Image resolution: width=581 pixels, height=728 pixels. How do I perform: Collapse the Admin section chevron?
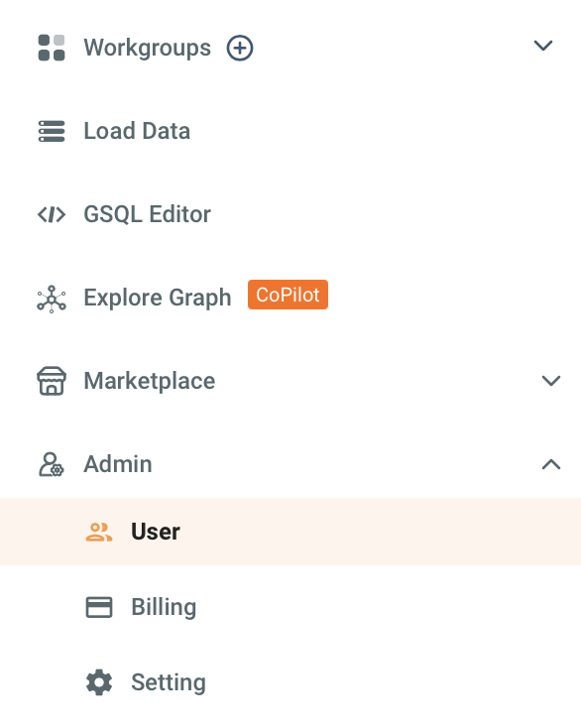coord(551,464)
